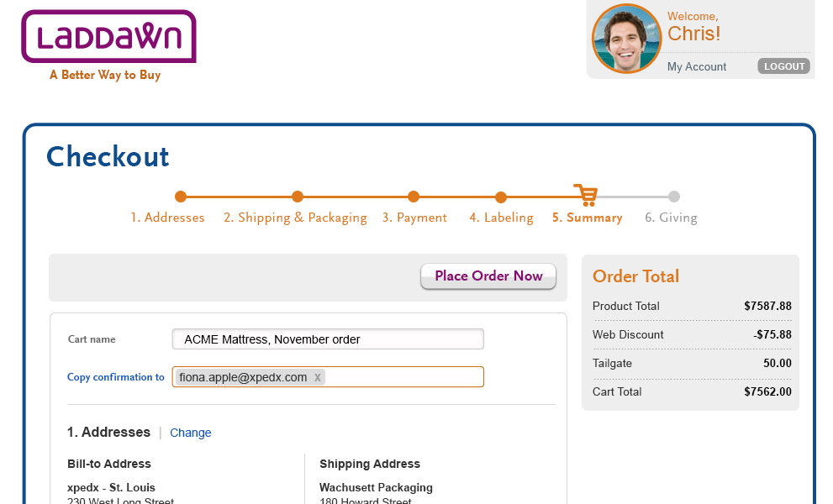Image resolution: width=833 pixels, height=504 pixels.
Task: Remove fiona.apple@xpedx.com email tag
Action: click(317, 378)
